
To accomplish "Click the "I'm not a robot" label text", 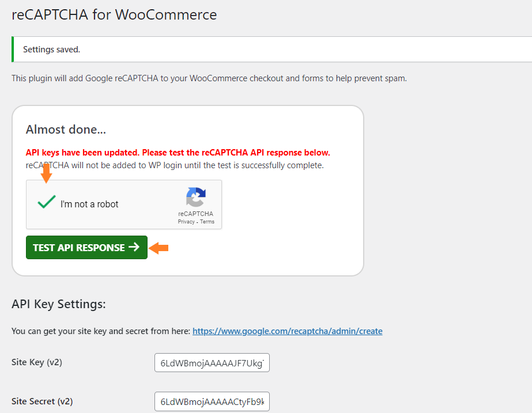I will point(89,204).
